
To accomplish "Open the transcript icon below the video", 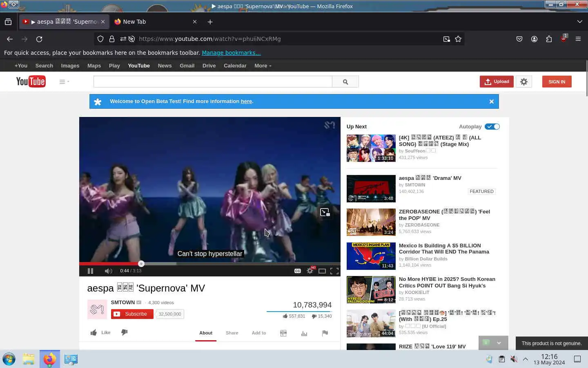I will point(283,334).
